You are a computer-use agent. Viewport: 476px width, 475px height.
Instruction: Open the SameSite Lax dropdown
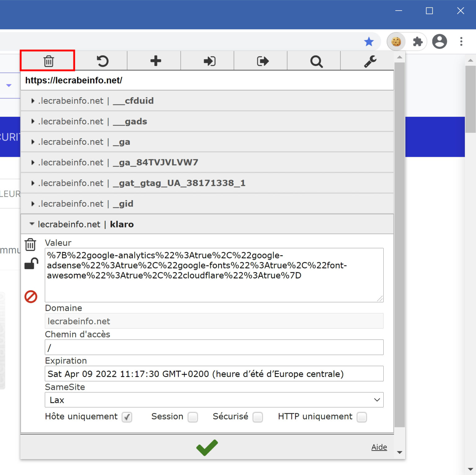(x=214, y=400)
